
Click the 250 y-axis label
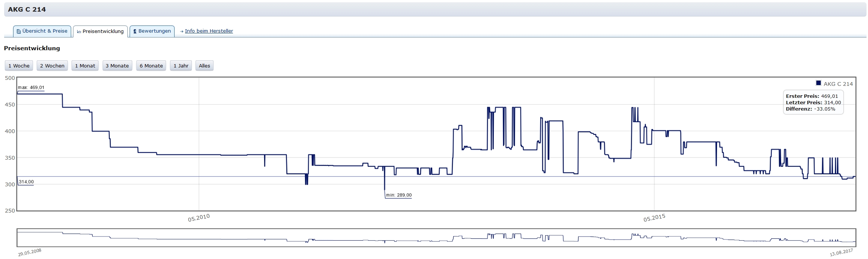(x=10, y=211)
